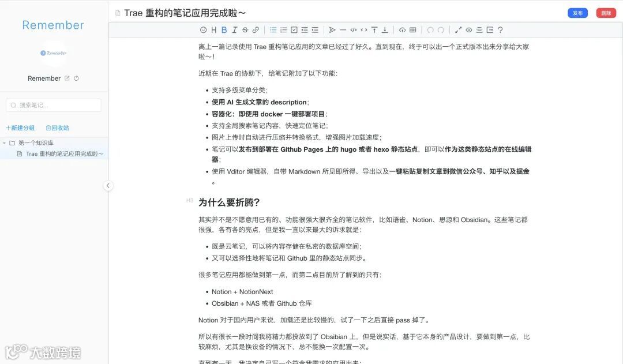Create a new group with 新建分组
The width and height of the screenshot is (623, 364).
20,128
